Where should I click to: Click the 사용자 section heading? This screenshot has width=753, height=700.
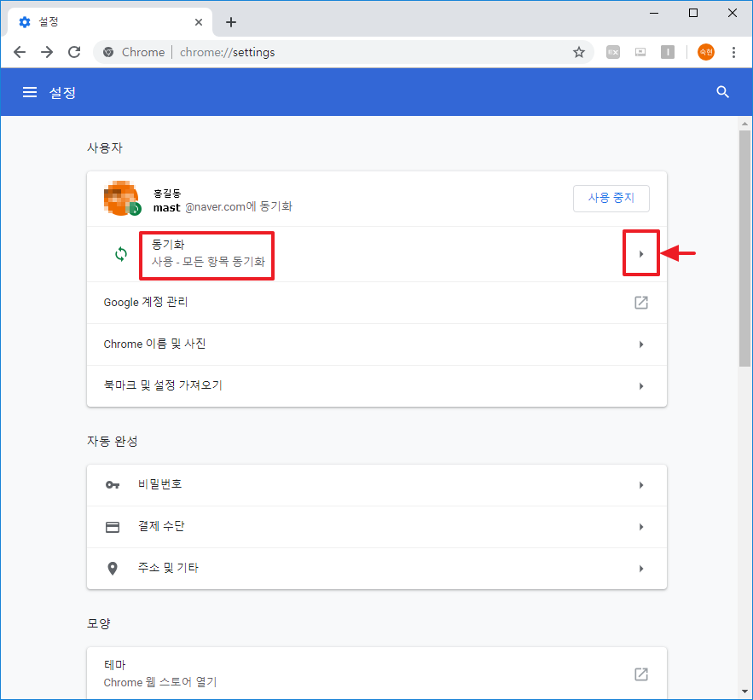[x=105, y=148]
